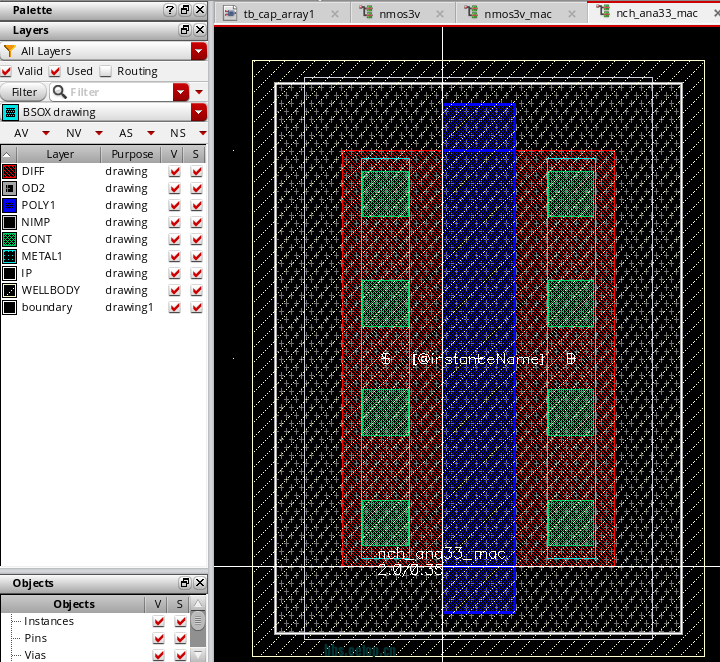
Task: Select the DIFF layer color swatch
Action: [x=10, y=171]
